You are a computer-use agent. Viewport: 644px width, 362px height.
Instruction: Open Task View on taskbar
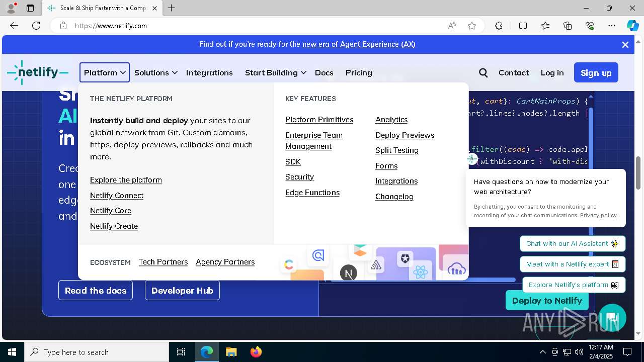181,352
